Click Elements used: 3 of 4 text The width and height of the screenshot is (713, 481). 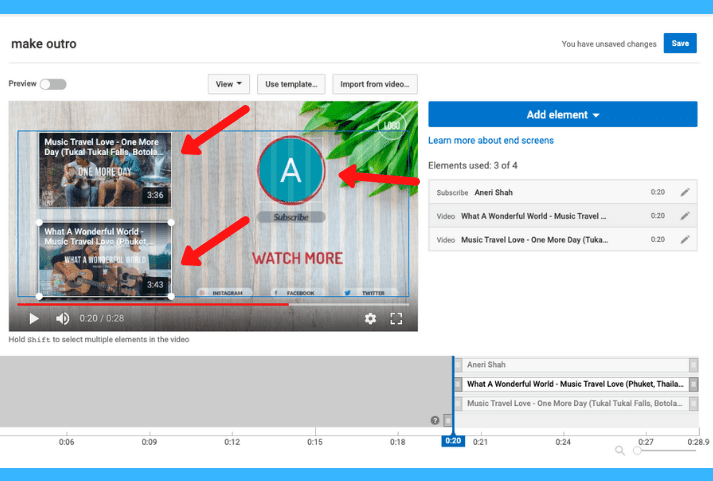[473, 165]
